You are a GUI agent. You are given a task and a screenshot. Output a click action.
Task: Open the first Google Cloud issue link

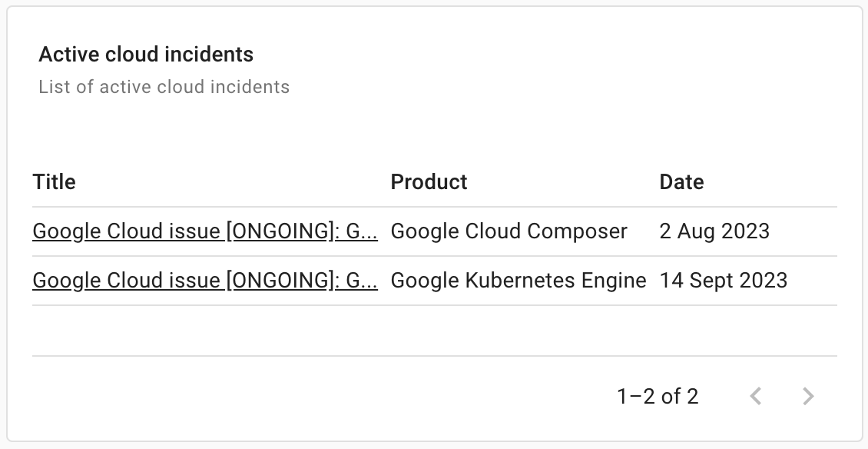click(204, 231)
